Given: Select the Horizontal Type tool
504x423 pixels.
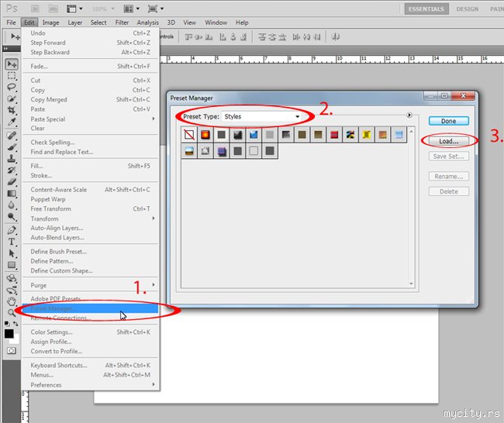Looking at the screenshot, I should 12,242.
